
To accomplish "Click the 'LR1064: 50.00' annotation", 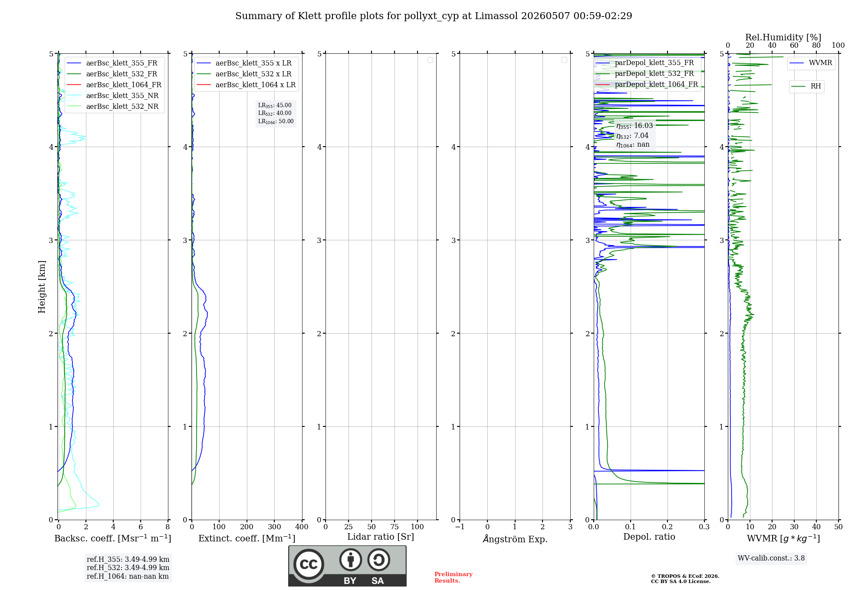I will point(276,121).
